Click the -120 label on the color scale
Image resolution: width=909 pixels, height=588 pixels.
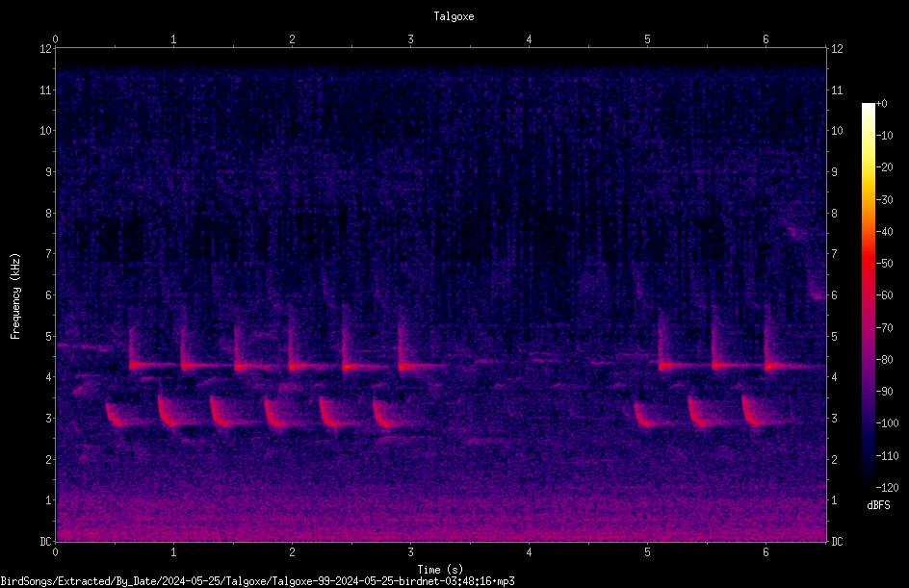click(887, 487)
